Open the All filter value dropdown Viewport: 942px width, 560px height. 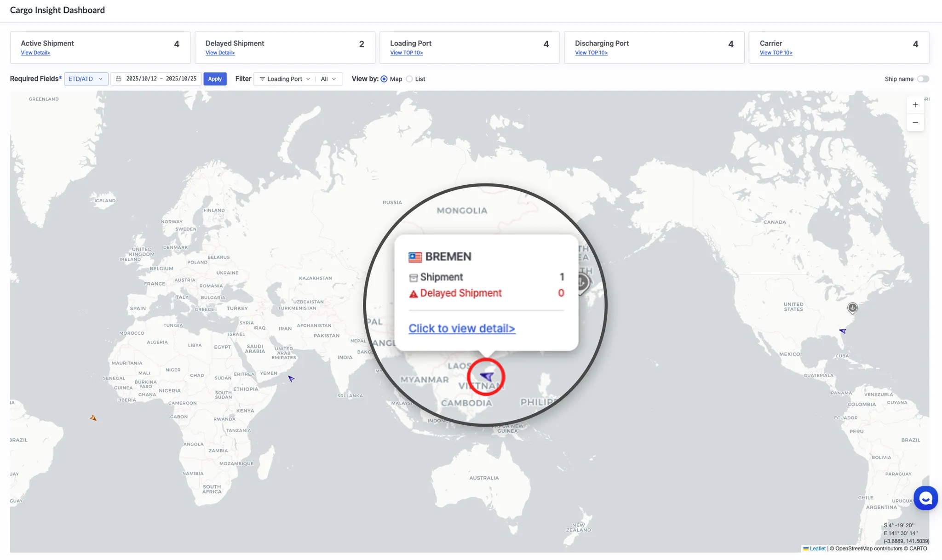[x=328, y=79]
